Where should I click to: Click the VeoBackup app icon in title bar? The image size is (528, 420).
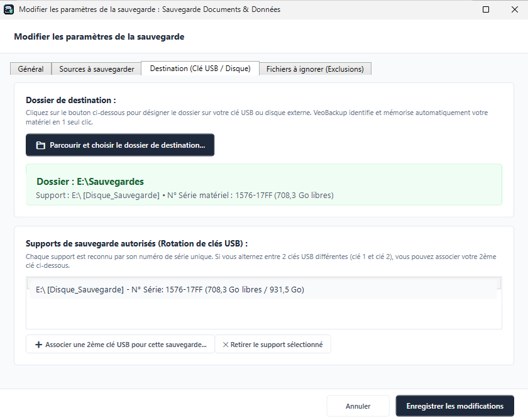[x=9, y=9]
